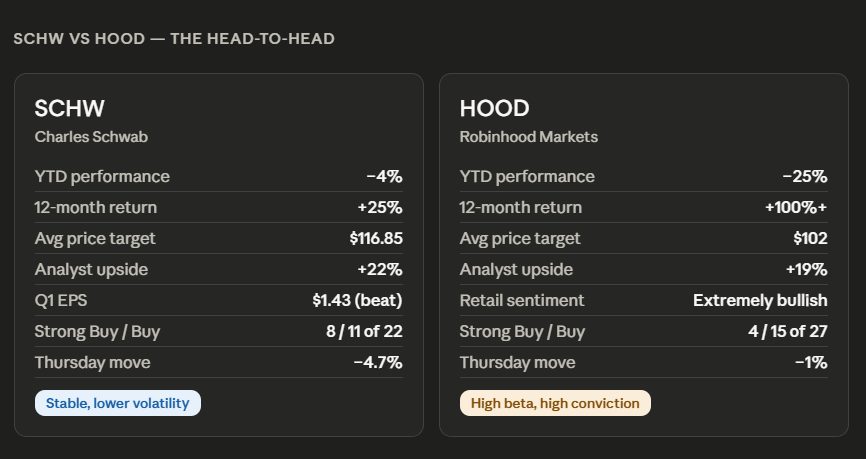Select HOOD 12-month return +100%+
Viewport: 866px width, 459px height.
click(796, 208)
